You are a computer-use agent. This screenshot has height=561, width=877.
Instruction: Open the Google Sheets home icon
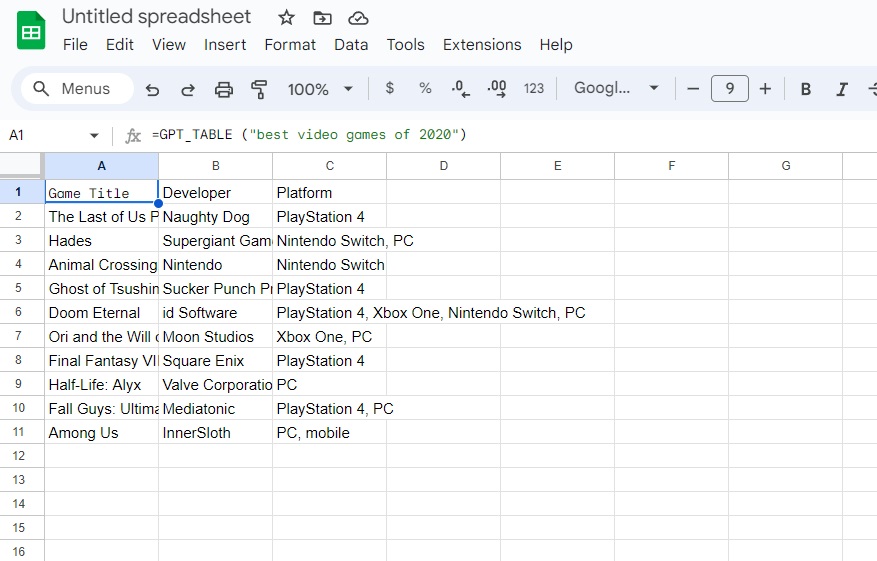[31, 31]
